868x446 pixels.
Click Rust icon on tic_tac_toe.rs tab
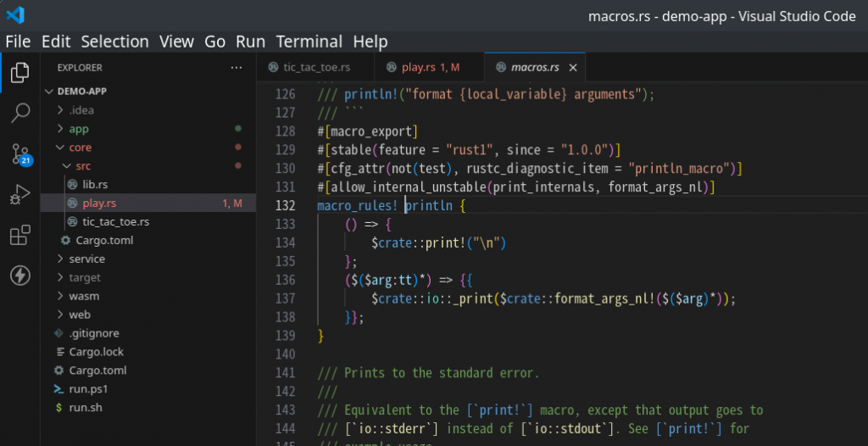[273, 68]
